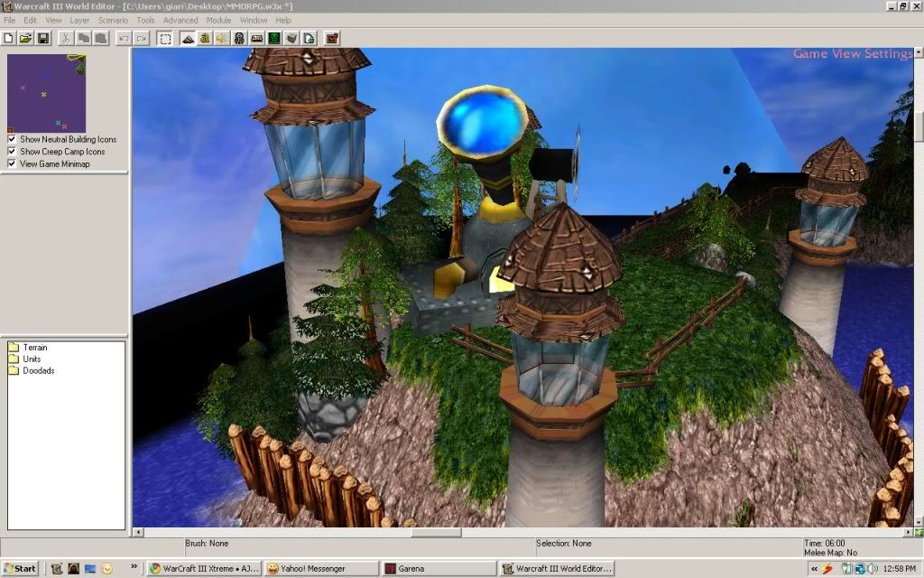Open the Window menu
Image resolution: width=924 pixels, height=578 pixels.
click(x=254, y=20)
